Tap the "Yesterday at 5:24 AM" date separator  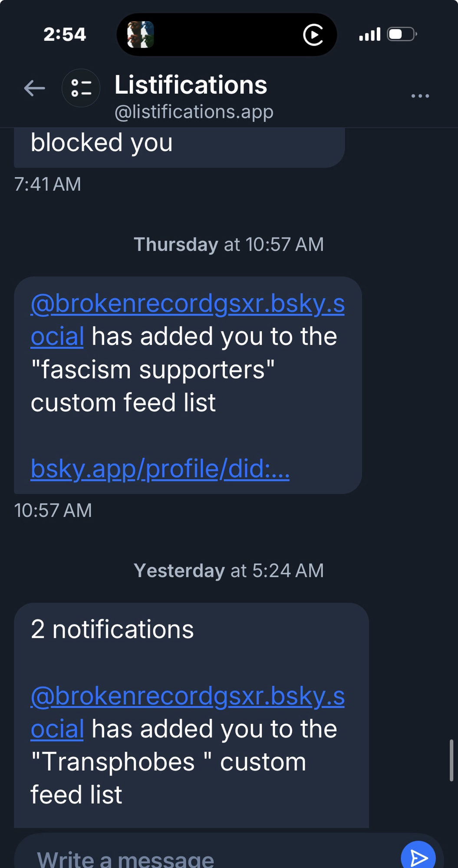coord(228,571)
